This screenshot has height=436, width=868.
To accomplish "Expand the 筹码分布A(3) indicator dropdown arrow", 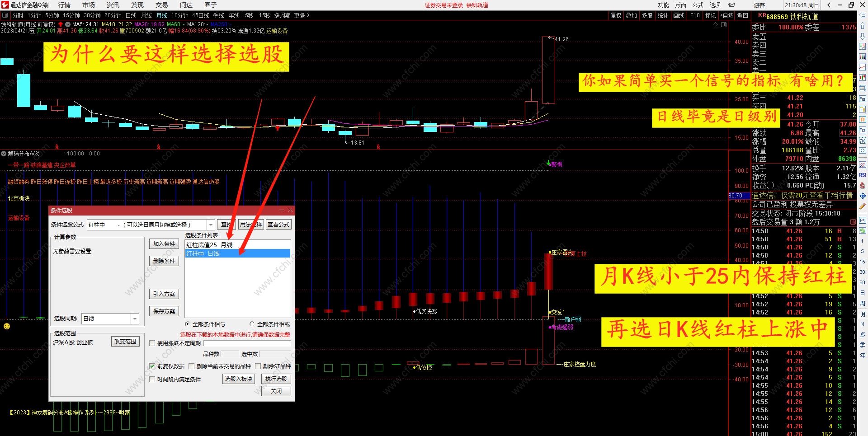I will click(4, 154).
